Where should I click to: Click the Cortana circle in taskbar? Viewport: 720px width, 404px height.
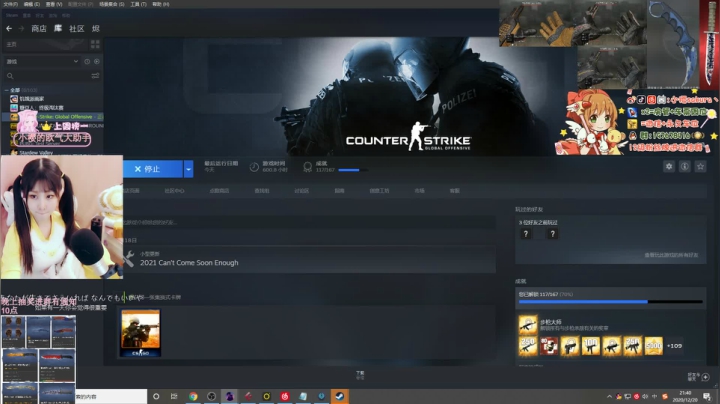tap(156, 396)
